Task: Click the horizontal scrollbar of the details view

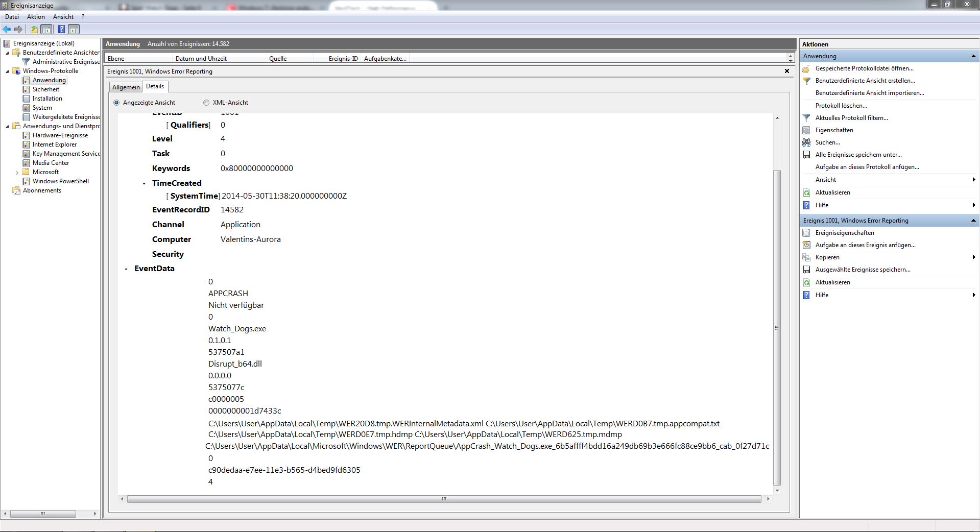Action: tap(444, 499)
